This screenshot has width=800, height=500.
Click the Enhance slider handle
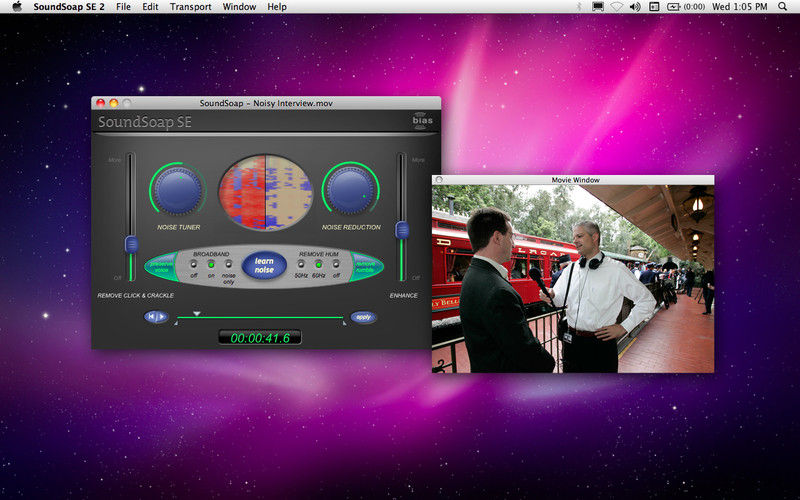(x=402, y=230)
